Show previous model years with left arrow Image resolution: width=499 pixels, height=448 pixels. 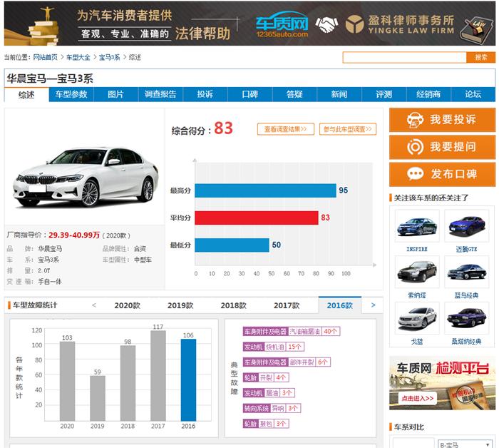tap(94, 305)
